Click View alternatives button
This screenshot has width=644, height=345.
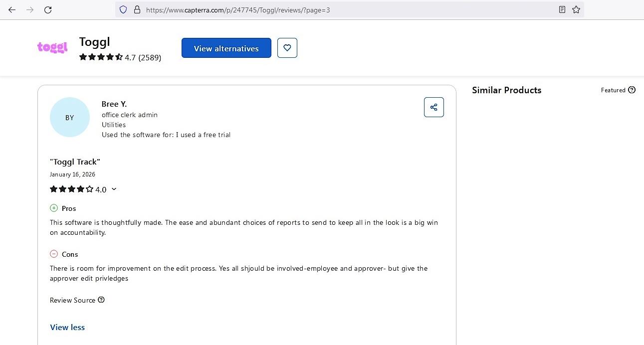[226, 48]
